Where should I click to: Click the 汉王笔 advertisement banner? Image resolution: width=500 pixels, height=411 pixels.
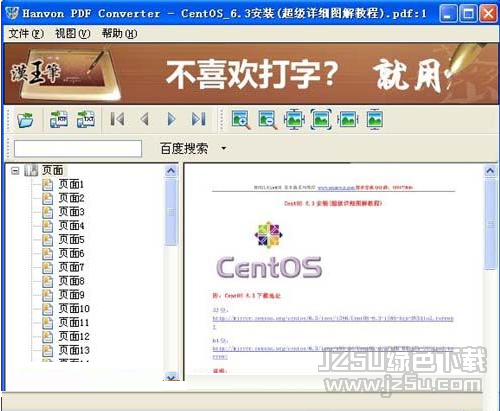coord(251,74)
